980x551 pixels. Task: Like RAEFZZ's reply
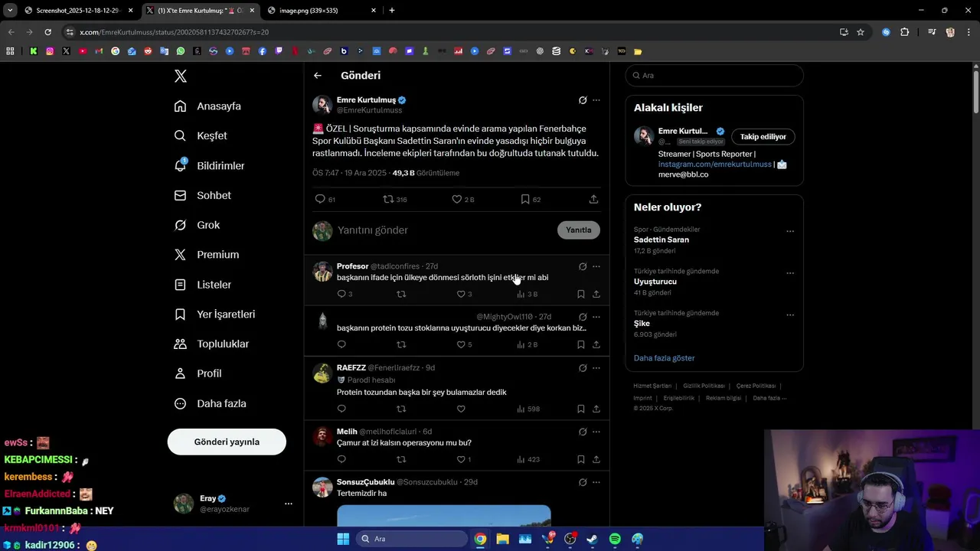coord(461,409)
